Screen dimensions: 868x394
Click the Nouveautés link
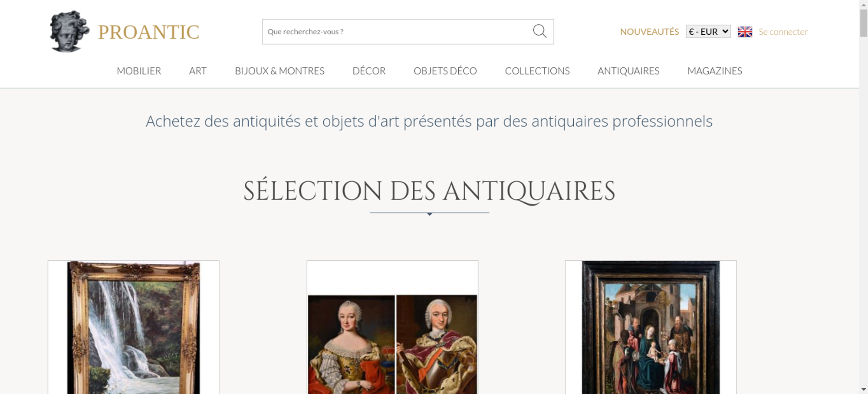(x=649, y=32)
